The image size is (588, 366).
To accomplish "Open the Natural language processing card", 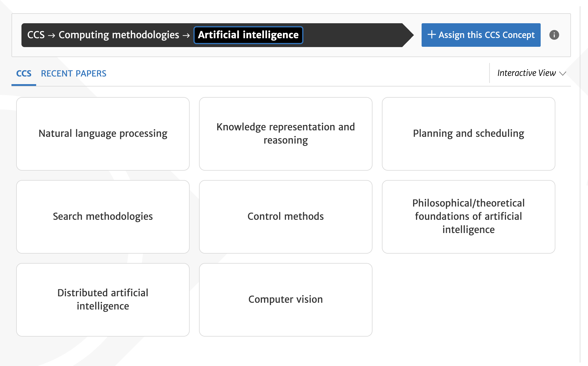I will click(x=103, y=134).
